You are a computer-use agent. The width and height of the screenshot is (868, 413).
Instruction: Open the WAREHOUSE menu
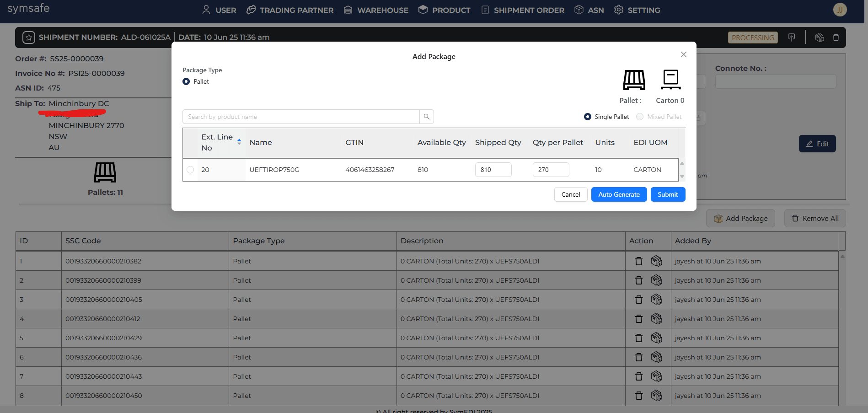point(376,10)
